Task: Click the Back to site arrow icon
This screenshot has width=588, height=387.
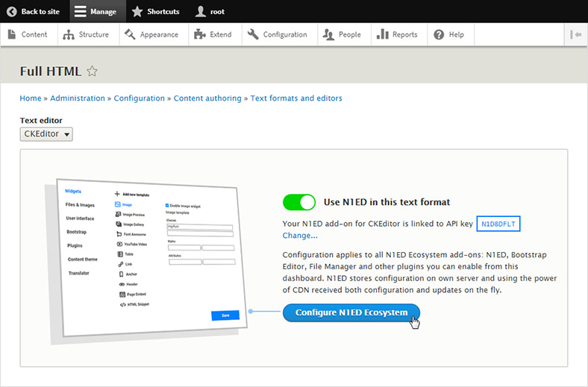Action: (12, 12)
